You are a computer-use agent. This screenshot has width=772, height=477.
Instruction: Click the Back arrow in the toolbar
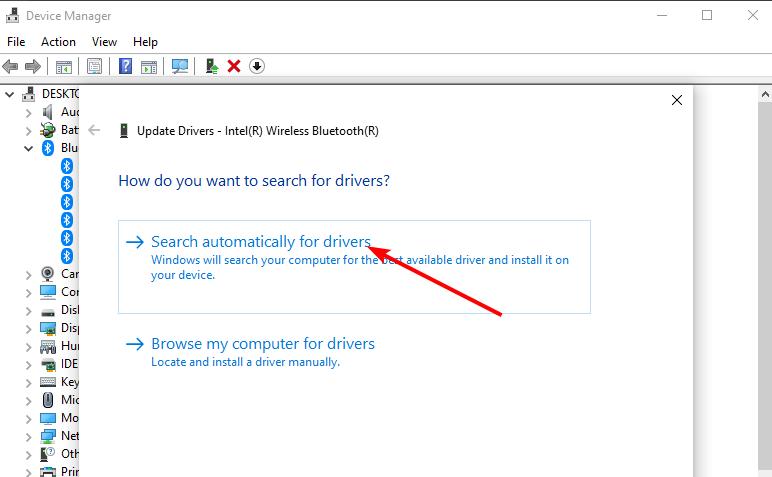pos(10,66)
